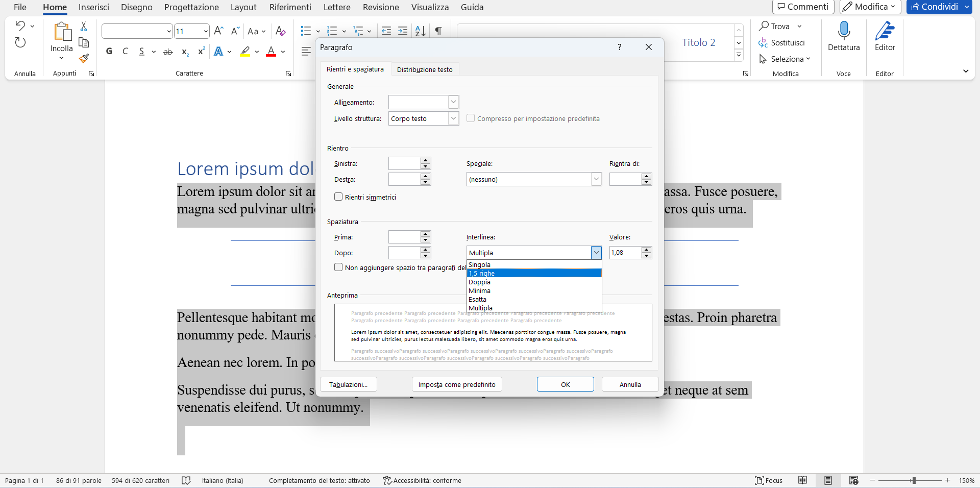980x488 pixels.
Task: Open the Inserisci ribbon tab
Action: click(x=94, y=7)
